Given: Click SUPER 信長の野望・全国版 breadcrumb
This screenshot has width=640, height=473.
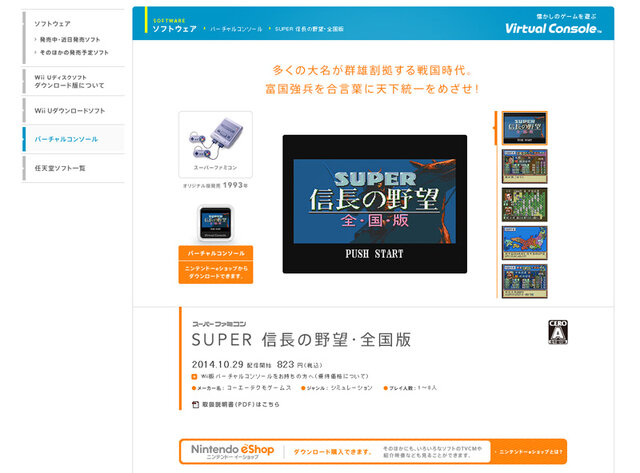Looking at the screenshot, I should tap(309, 29).
